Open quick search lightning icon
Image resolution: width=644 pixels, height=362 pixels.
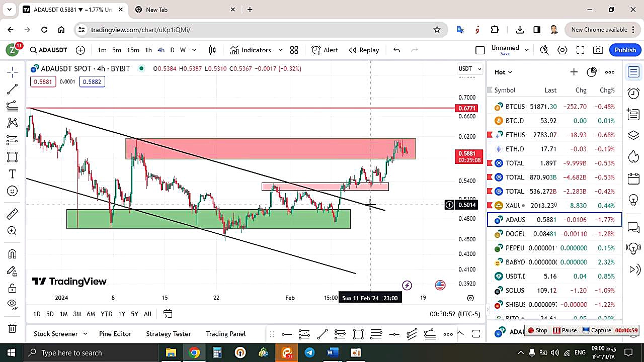click(x=544, y=50)
